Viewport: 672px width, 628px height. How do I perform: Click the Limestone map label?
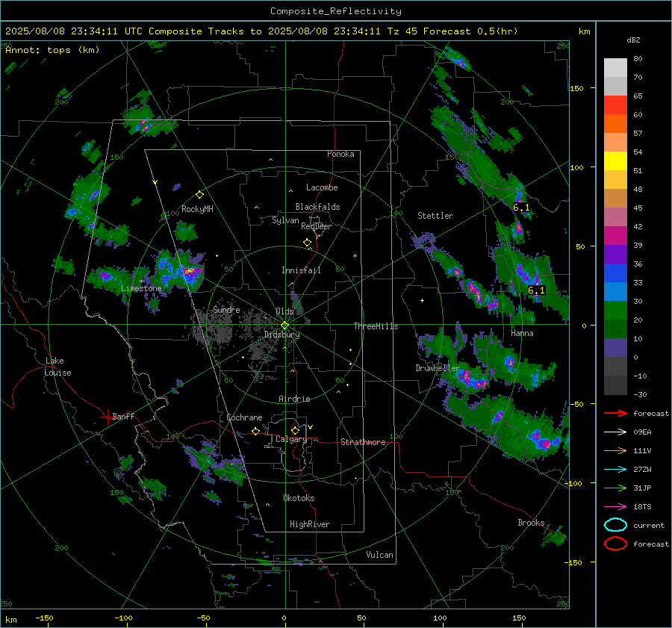click(141, 288)
